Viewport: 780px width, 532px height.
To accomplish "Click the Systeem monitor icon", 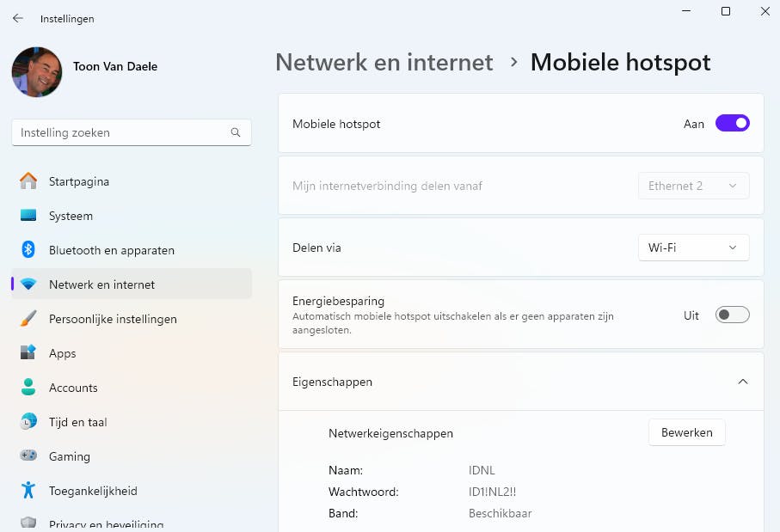I will (x=28, y=216).
